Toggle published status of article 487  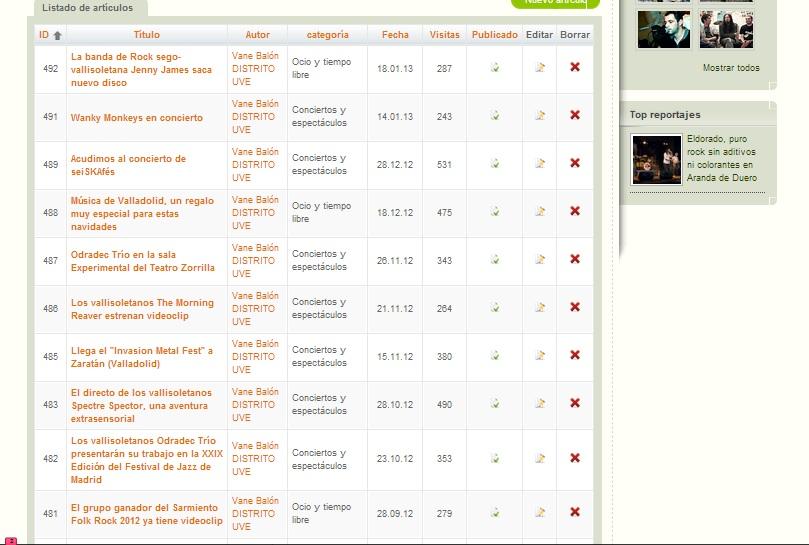(495, 259)
